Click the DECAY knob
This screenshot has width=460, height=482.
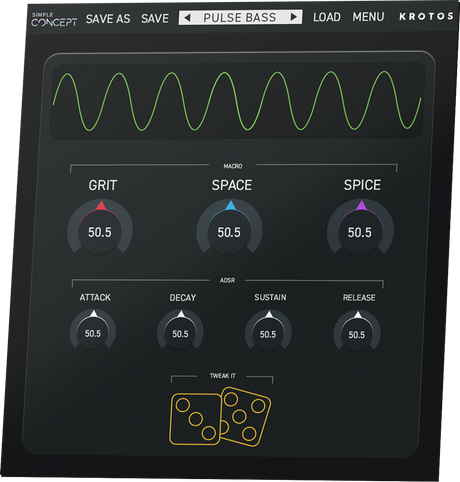(180, 330)
